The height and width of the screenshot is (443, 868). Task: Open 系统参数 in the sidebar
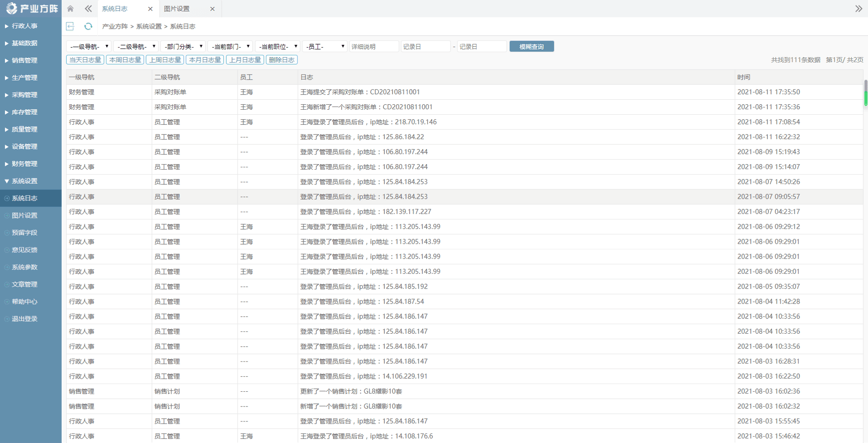tap(25, 267)
